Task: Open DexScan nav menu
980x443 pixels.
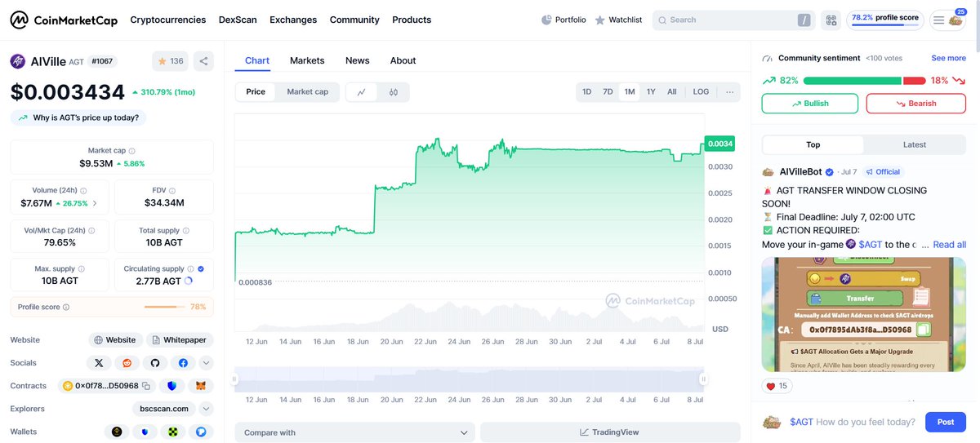Action: point(238,20)
